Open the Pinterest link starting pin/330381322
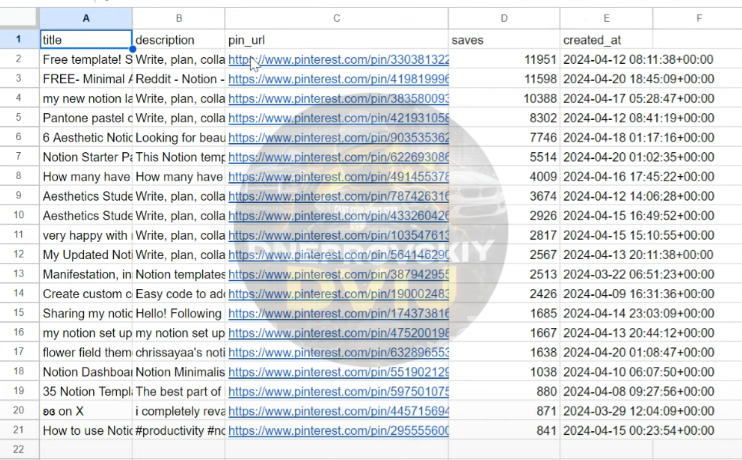 click(x=338, y=60)
